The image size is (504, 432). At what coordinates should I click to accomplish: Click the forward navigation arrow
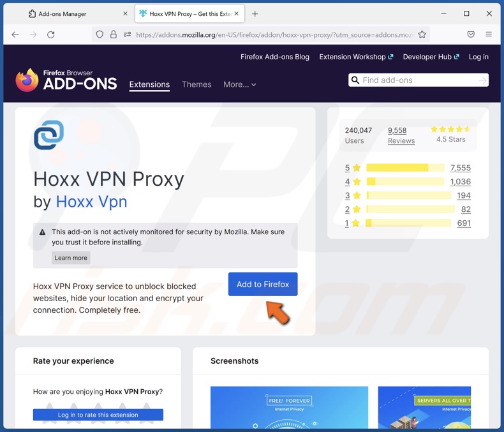pos(33,34)
